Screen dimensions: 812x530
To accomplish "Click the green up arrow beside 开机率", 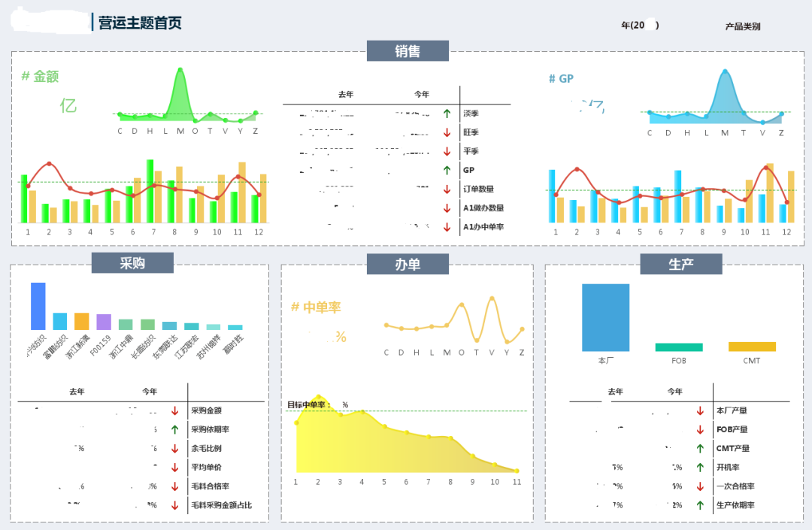I will click(700, 468).
